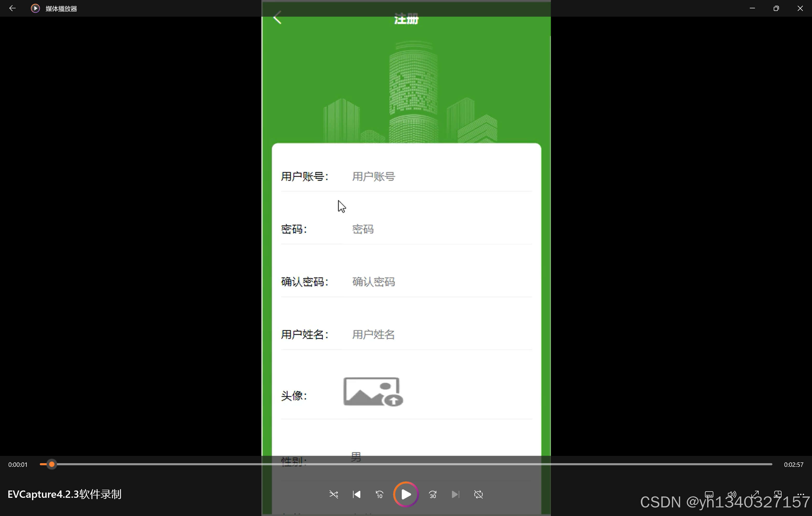Click the 注册 header title in the video
Image resolution: width=812 pixels, height=516 pixels.
[406, 19]
